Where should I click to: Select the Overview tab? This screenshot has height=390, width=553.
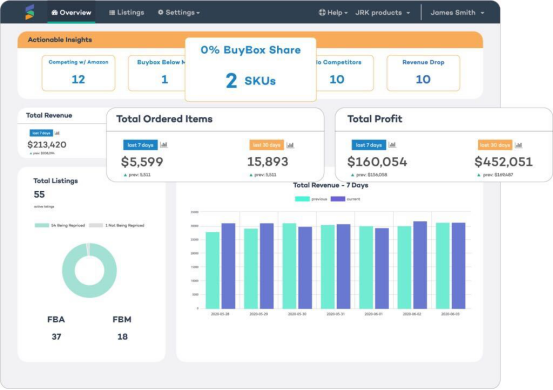pyautogui.click(x=71, y=12)
